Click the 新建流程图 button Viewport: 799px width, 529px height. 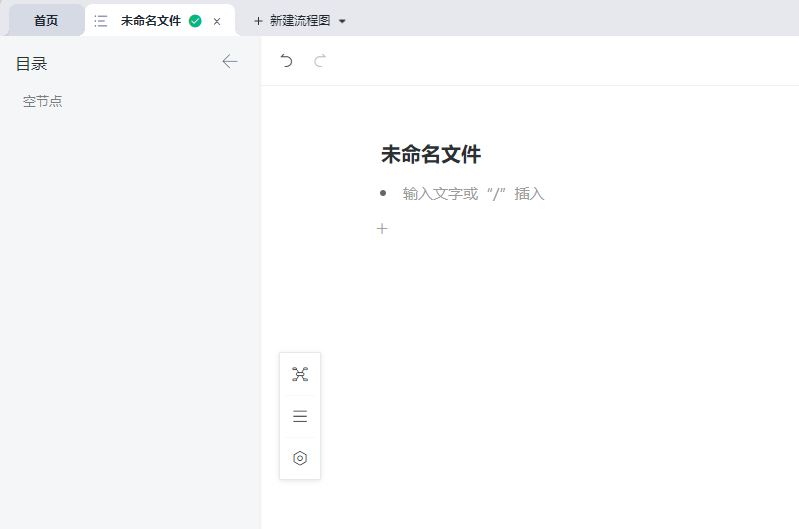[x=300, y=20]
